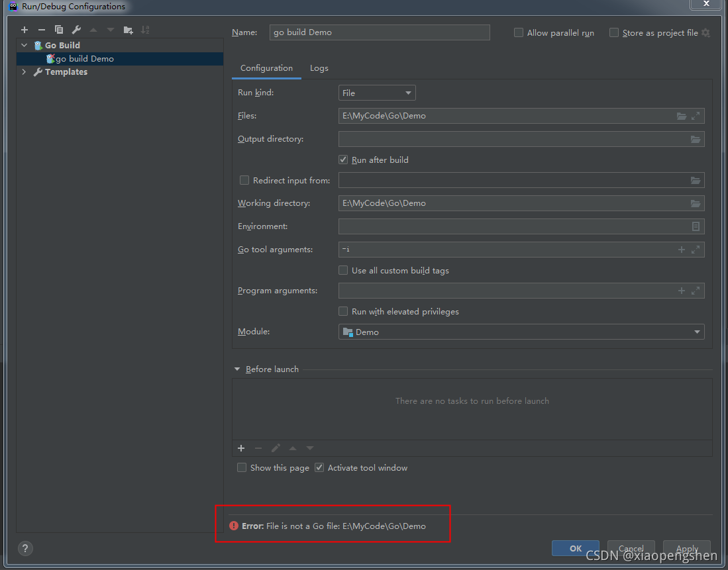
Task: Move before launch task up arrow
Action: (293, 448)
